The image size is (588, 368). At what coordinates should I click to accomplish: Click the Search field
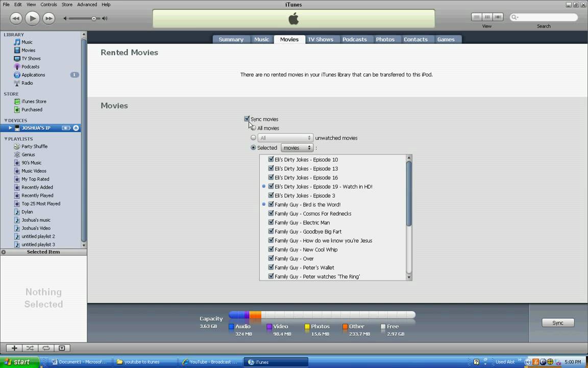544,17
